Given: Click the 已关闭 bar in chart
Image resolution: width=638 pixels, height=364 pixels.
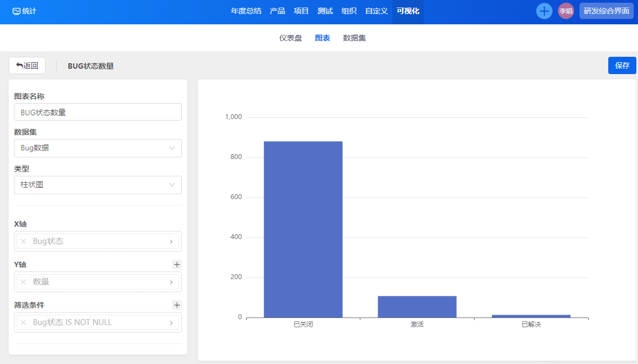Looking at the screenshot, I should pyautogui.click(x=303, y=229).
